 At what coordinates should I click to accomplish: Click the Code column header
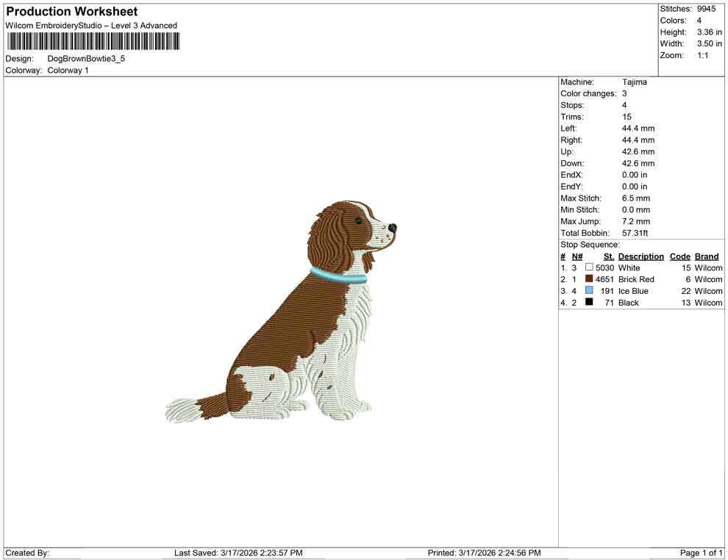(679, 256)
